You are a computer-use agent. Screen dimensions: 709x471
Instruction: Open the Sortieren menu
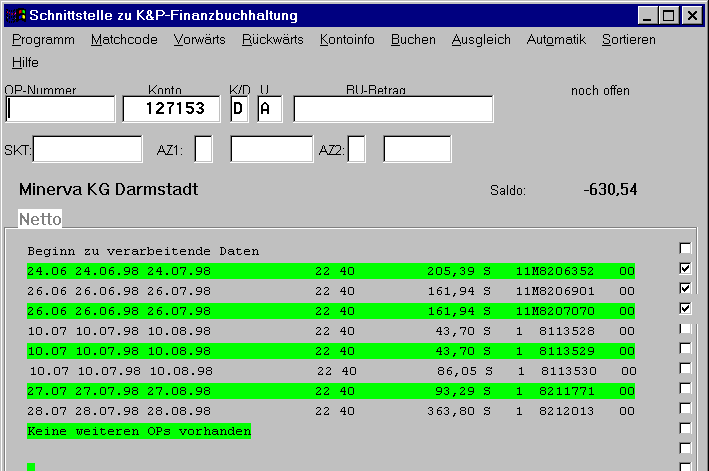click(628, 40)
